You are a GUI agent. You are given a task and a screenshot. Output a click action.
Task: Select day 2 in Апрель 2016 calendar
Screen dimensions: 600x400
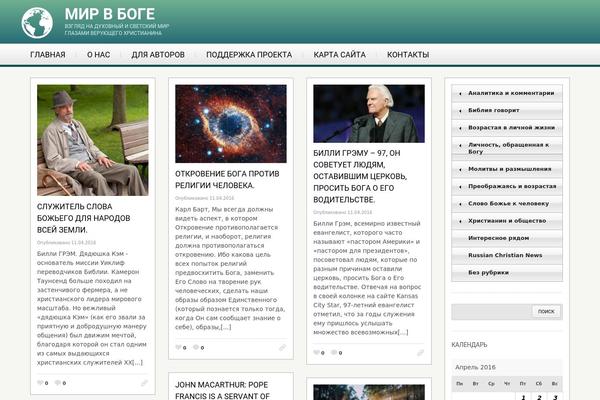(x=539, y=397)
